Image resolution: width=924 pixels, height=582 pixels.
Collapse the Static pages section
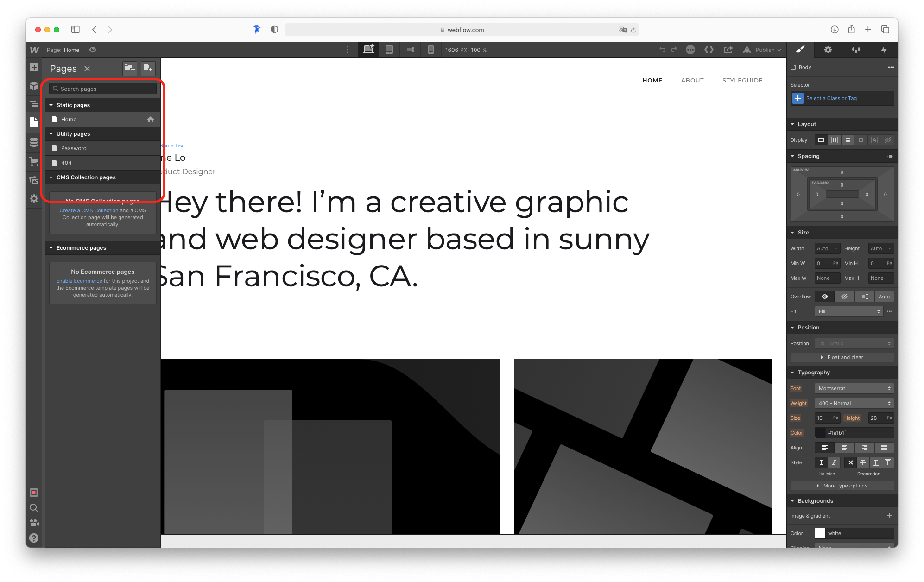pyautogui.click(x=52, y=105)
